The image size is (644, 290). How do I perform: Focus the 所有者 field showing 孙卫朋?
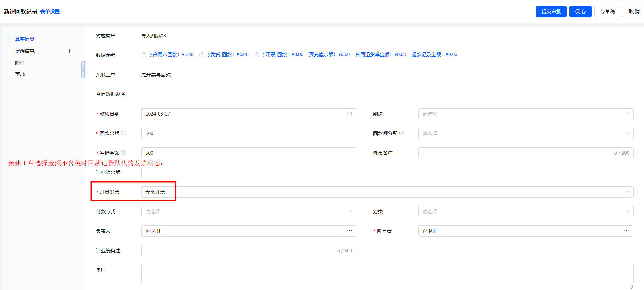pos(519,231)
